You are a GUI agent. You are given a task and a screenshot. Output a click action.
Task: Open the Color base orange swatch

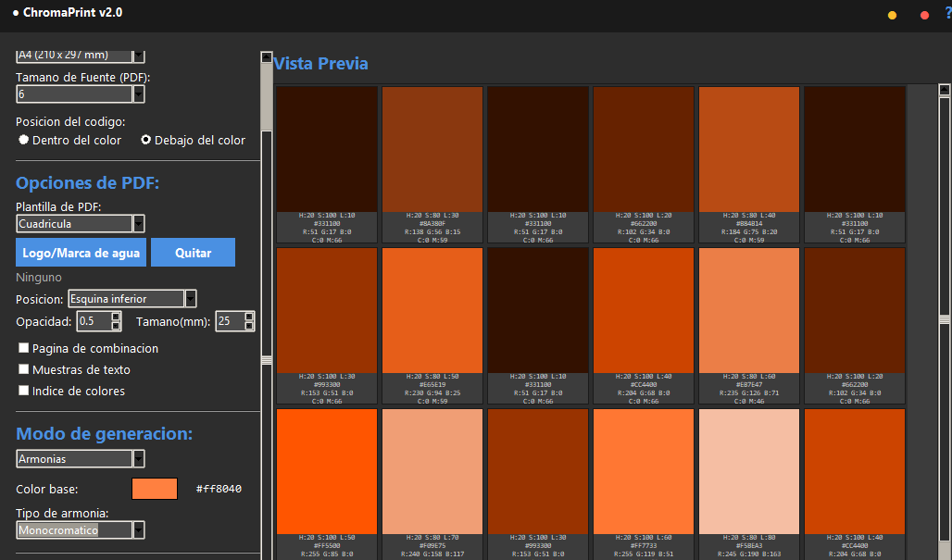click(x=155, y=489)
